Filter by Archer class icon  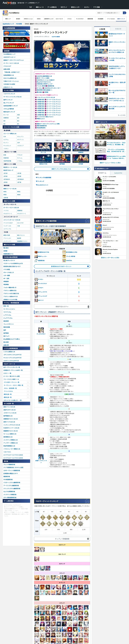[49, 517]
